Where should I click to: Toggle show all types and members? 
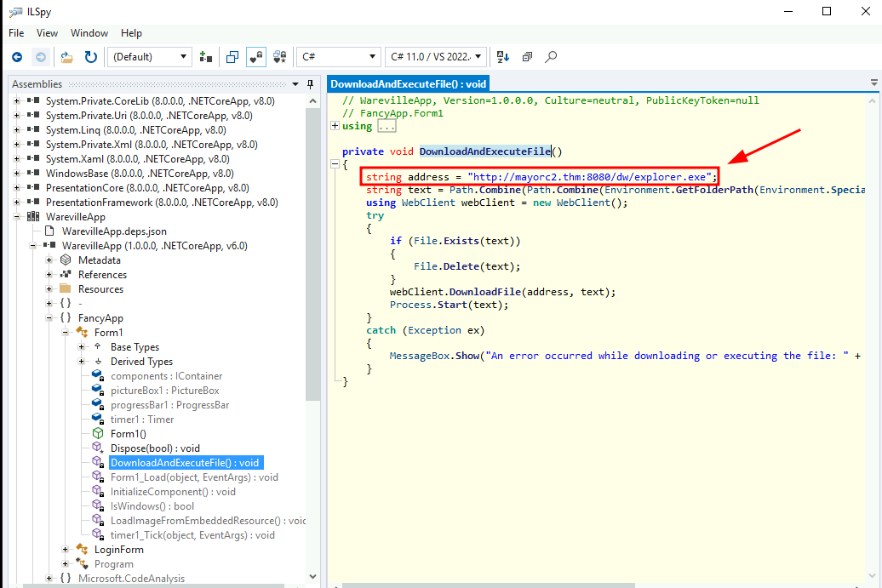pyautogui.click(x=279, y=57)
